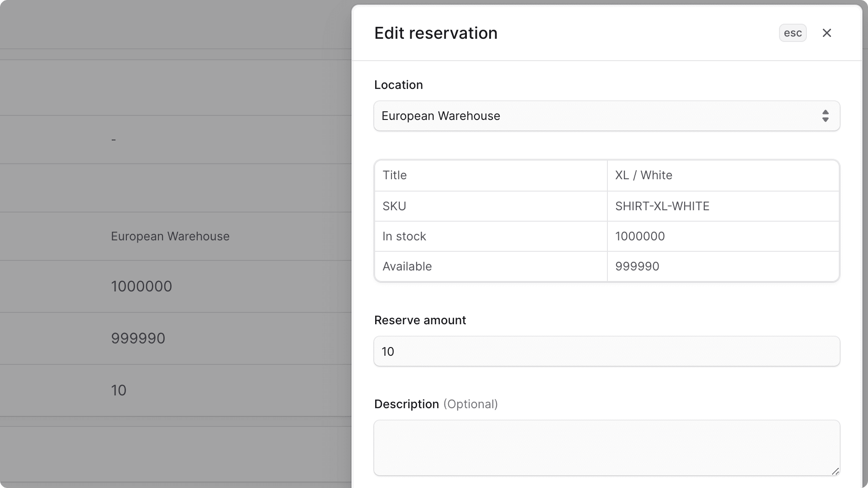Open the Location selector showing European Warehouse
The height and width of the screenshot is (488, 868).
click(x=606, y=116)
